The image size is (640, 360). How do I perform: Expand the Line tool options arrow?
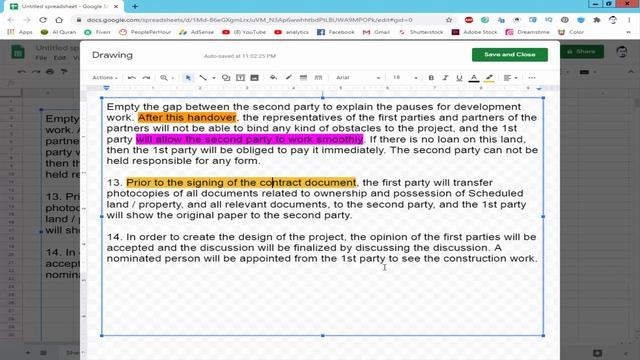pyautogui.click(x=214, y=78)
